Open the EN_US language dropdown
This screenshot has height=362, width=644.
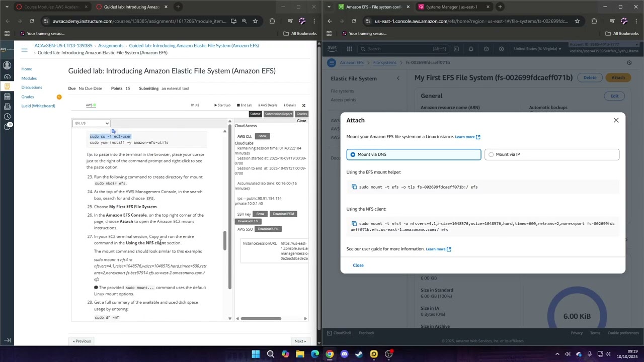(92, 123)
